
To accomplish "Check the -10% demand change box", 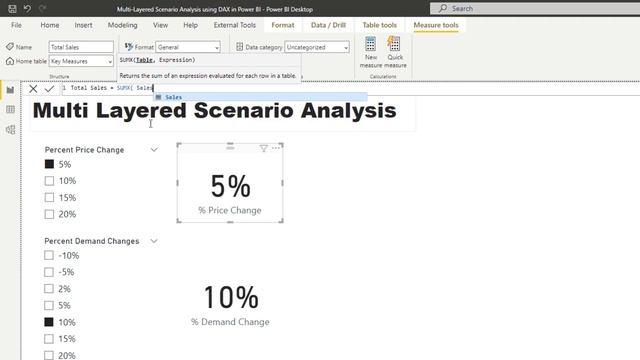I will (49, 256).
